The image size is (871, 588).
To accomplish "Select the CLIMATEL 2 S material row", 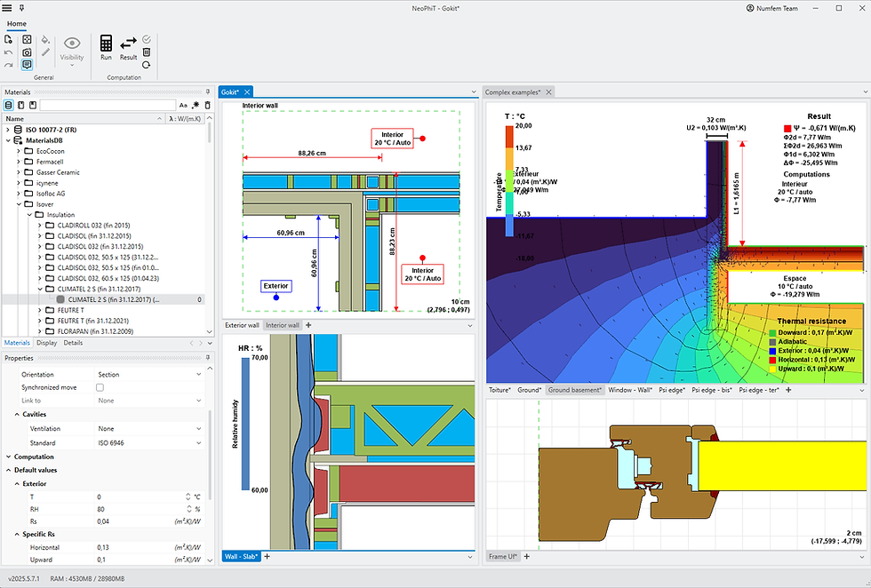I will tap(103, 299).
